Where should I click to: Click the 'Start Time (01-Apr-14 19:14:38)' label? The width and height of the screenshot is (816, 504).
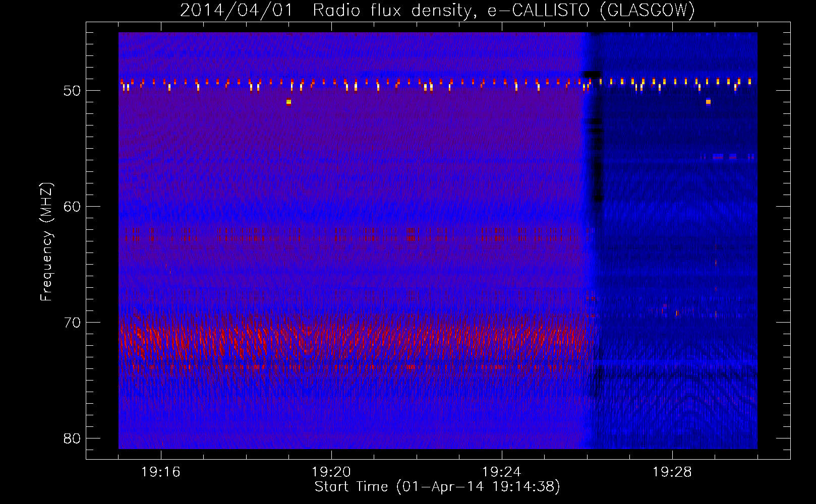(x=437, y=487)
